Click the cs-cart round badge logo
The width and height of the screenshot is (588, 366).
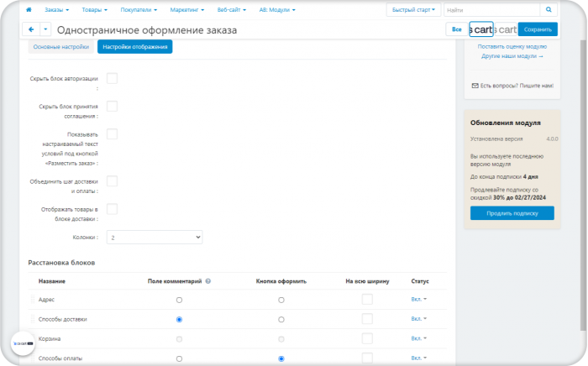(x=23, y=343)
